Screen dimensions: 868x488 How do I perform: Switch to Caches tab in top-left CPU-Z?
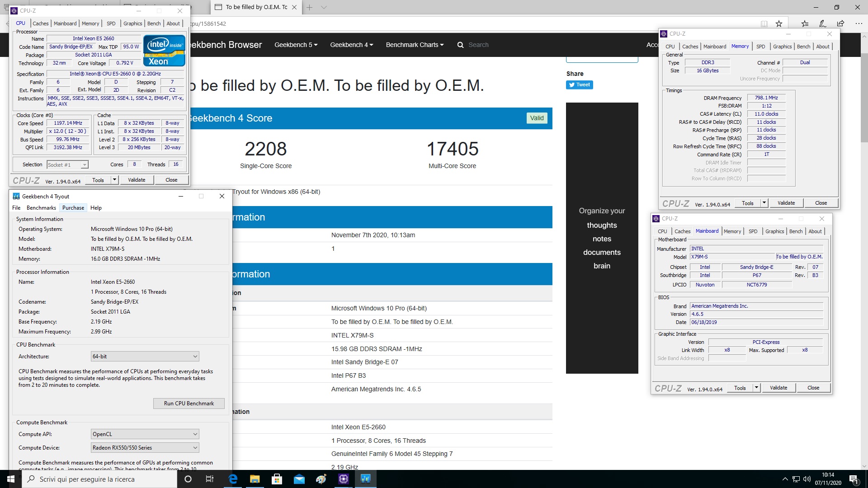pyautogui.click(x=40, y=23)
